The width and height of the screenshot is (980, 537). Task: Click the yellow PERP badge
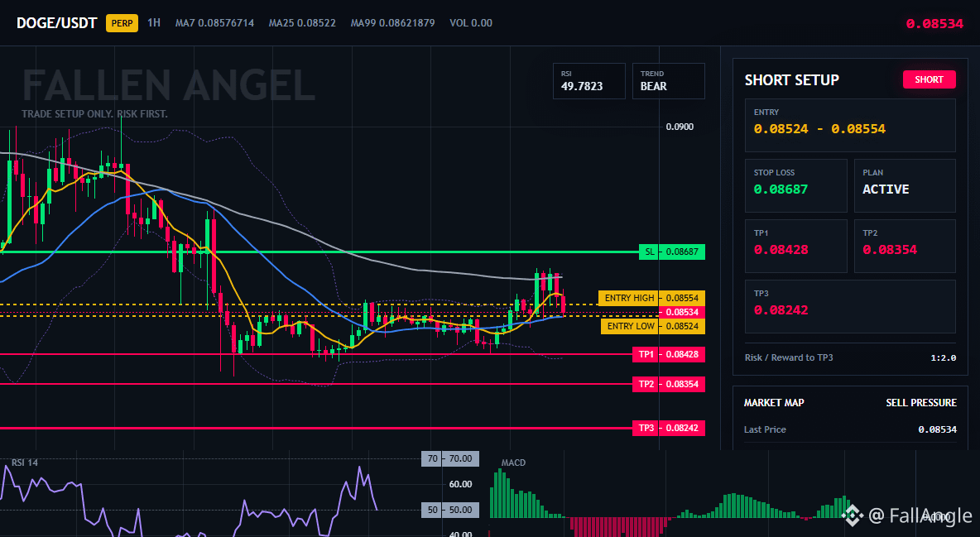click(122, 23)
